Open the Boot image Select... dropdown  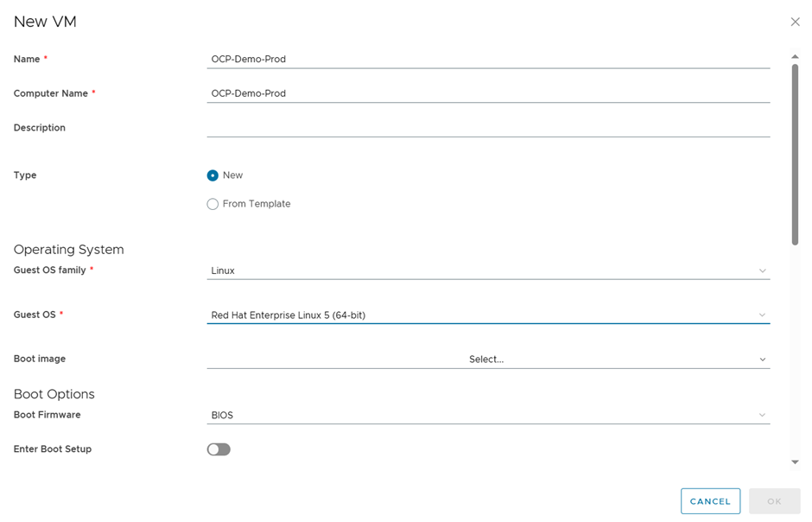click(x=488, y=360)
